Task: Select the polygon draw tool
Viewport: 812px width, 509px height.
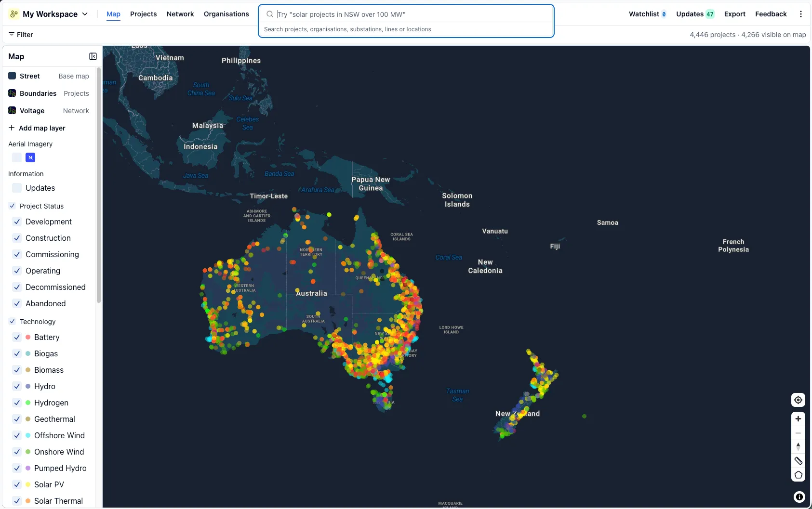Action: click(x=798, y=475)
